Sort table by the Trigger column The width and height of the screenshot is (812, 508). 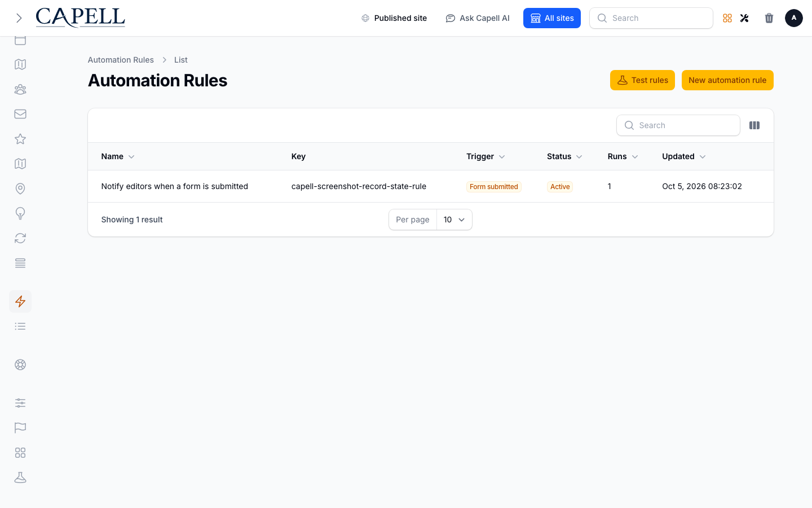[486, 156]
